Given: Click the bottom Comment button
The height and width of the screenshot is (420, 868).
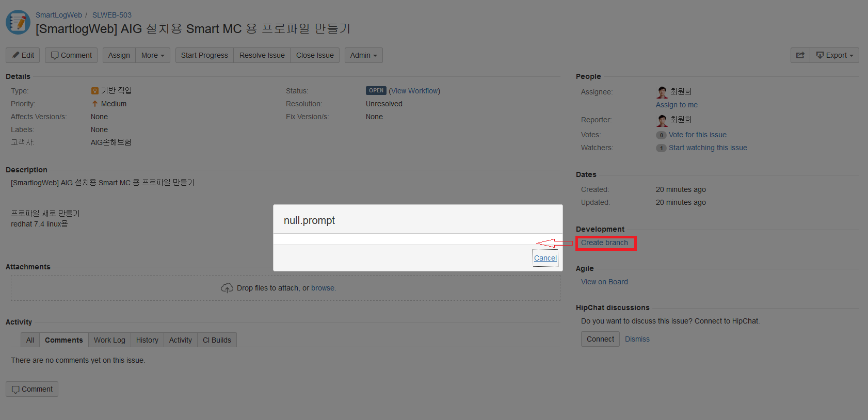Looking at the screenshot, I should [32, 389].
